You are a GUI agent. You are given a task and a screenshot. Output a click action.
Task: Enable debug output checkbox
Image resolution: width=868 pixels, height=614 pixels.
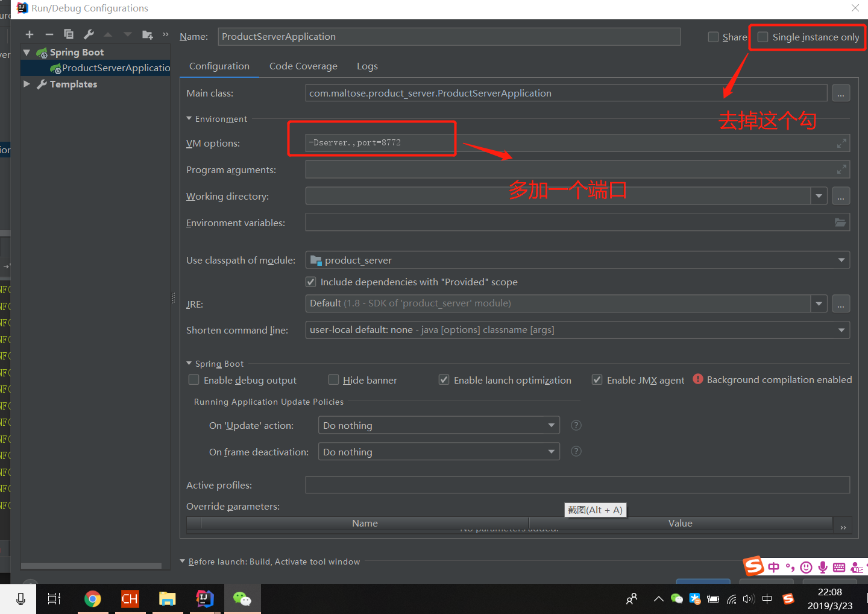pyautogui.click(x=194, y=379)
